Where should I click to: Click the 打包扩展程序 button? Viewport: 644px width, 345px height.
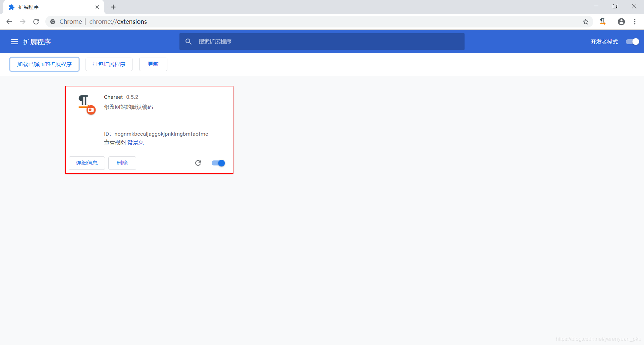109,64
